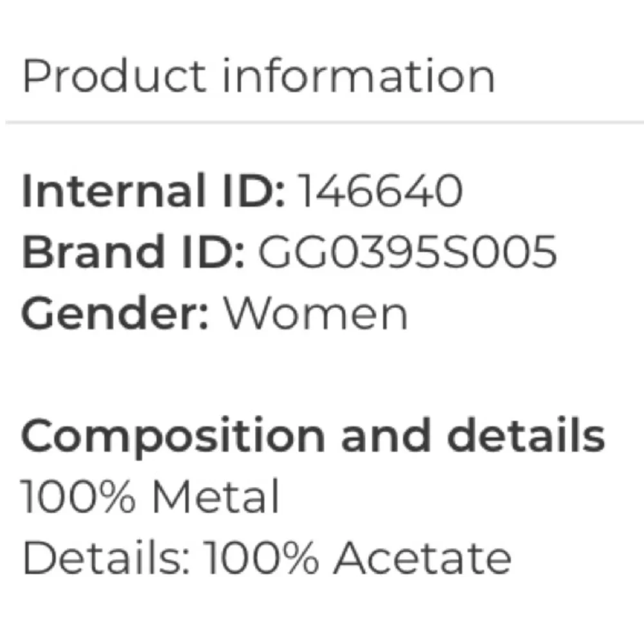The width and height of the screenshot is (644, 644).
Task: Click the internal ID number 146640
Action: [x=380, y=191]
